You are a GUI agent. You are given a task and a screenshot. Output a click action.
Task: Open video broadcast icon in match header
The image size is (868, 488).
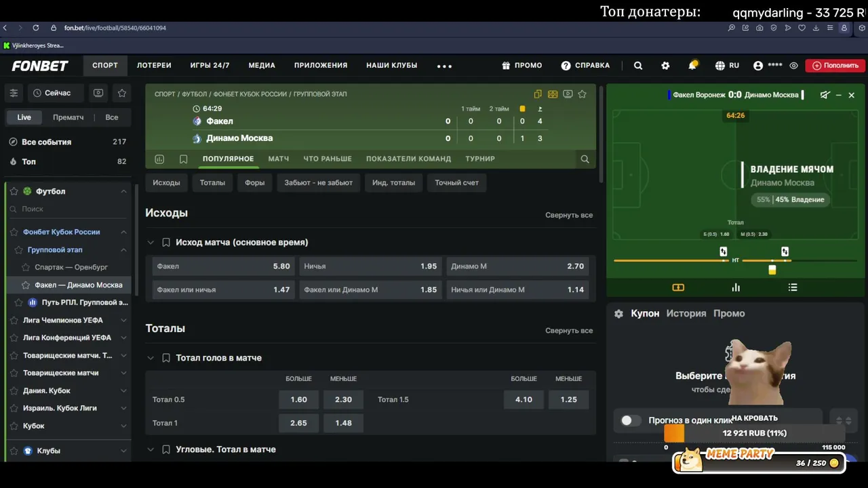tap(568, 94)
